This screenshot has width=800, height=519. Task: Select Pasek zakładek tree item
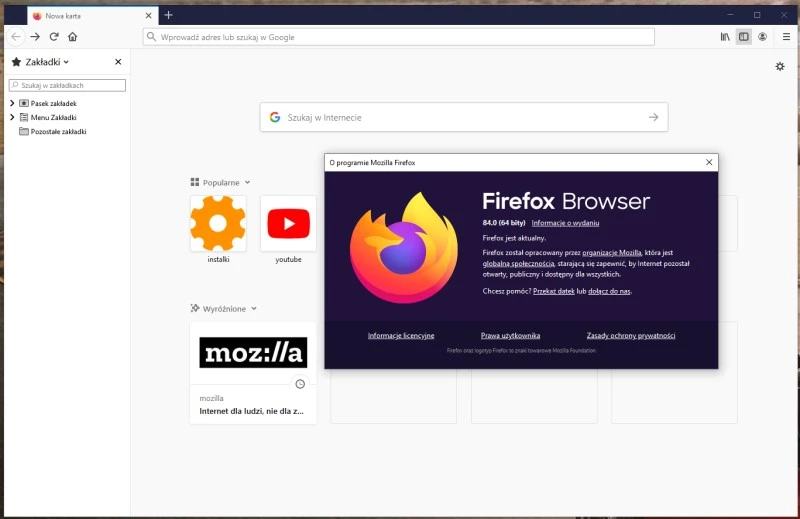(x=53, y=103)
